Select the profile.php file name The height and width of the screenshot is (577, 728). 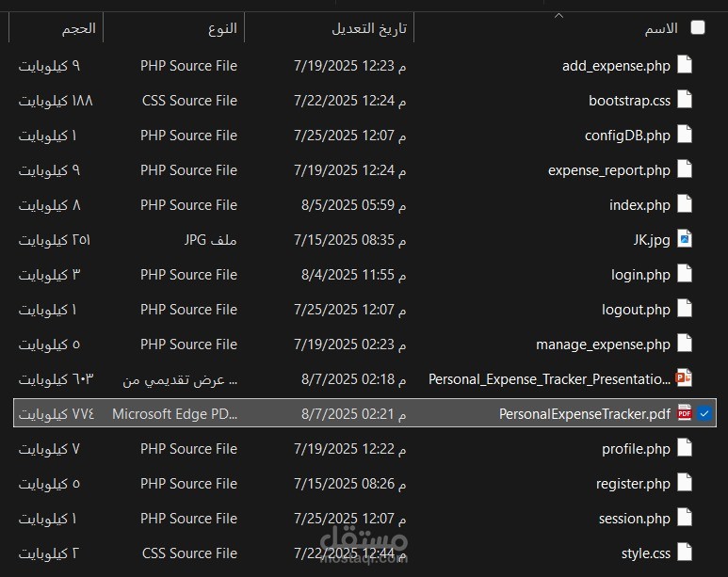[636, 449]
